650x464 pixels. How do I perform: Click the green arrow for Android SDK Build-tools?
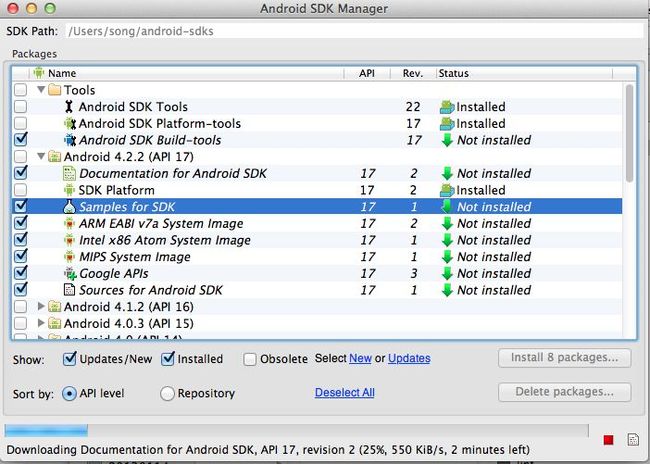[447, 140]
